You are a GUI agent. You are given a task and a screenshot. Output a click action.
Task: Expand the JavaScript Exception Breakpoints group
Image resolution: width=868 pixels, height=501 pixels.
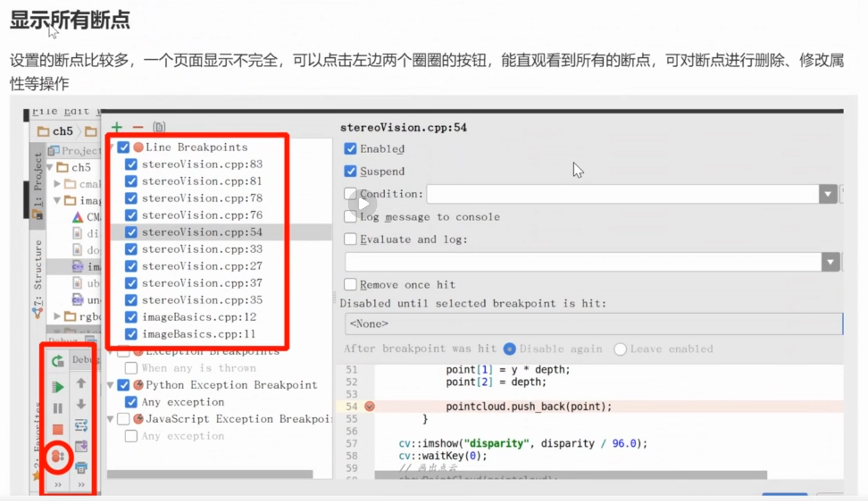coord(110,419)
